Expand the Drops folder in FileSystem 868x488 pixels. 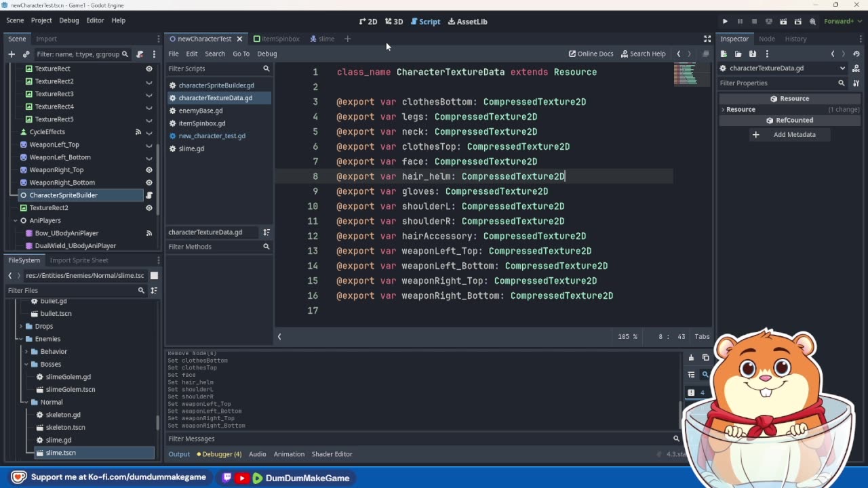coord(21,327)
